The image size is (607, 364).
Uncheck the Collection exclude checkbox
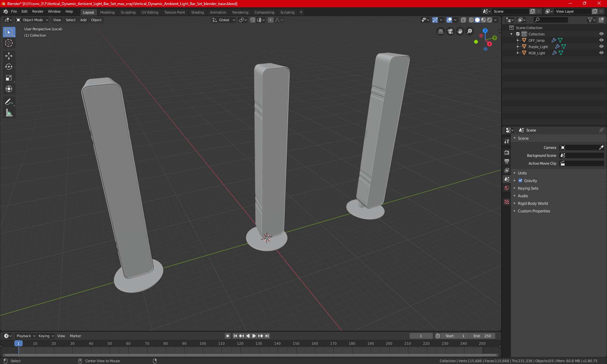pyautogui.click(x=518, y=34)
